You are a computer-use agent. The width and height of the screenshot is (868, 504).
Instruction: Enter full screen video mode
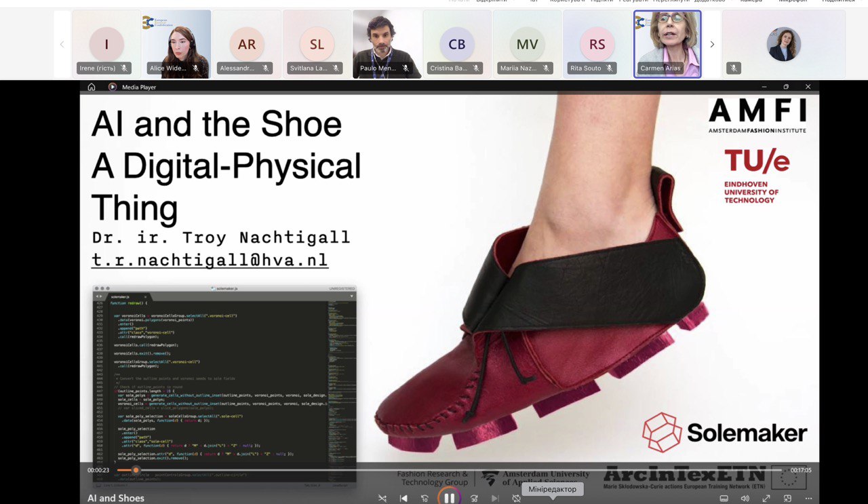coord(766,499)
